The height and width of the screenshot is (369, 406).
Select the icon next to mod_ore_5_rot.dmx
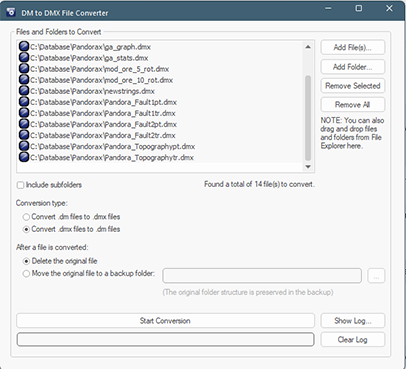point(24,68)
